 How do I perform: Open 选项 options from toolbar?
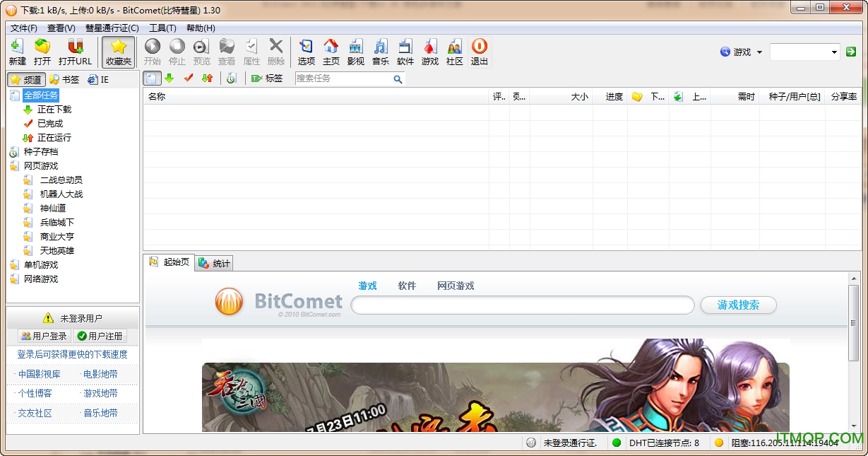point(307,52)
